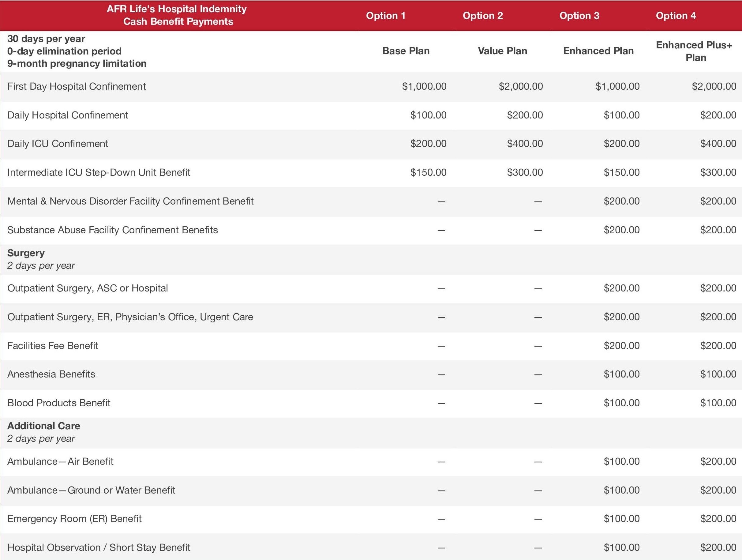Click Intermediate ICU Step-Down Enhanced Plus+ $300.00
Viewport: 742px width, 560px height.
[718, 172]
